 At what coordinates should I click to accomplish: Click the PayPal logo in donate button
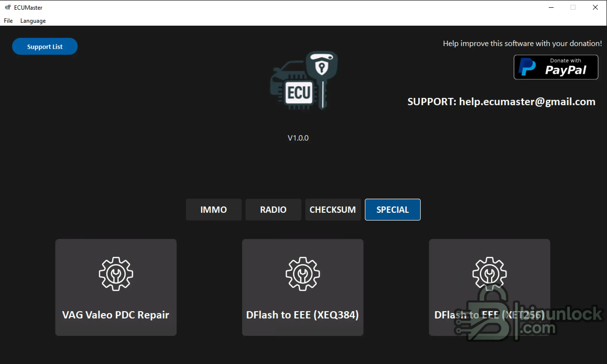click(527, 67)
